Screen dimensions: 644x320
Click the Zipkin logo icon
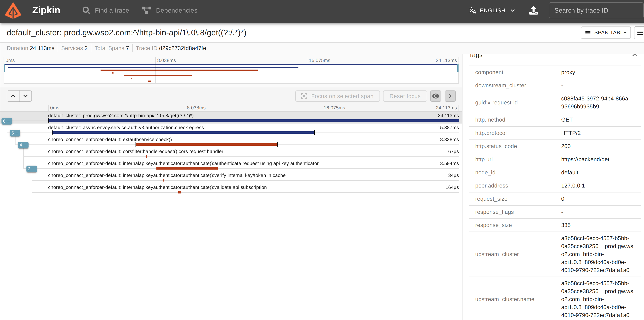(x=13, y=10)
